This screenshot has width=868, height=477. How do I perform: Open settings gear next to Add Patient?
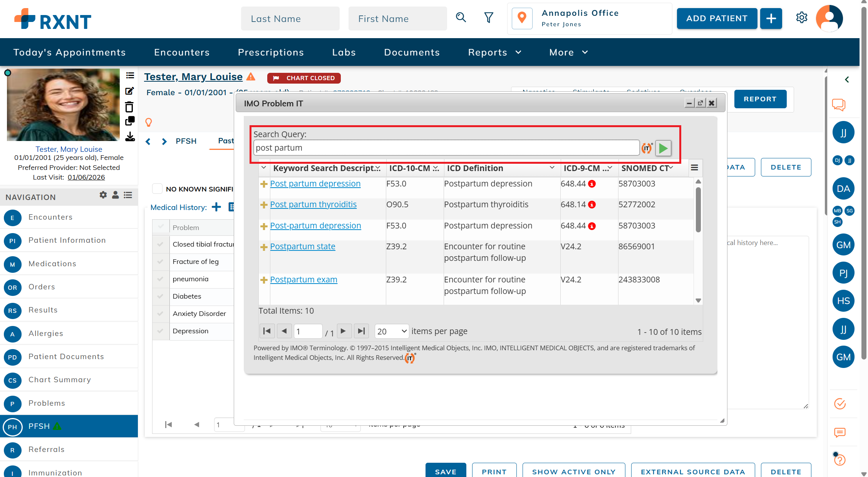click(801, 18)
